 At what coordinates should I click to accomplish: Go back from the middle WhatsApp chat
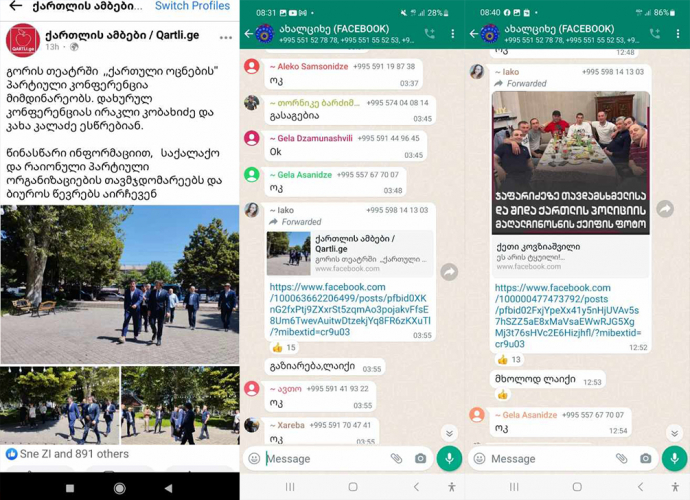(249, 33)
